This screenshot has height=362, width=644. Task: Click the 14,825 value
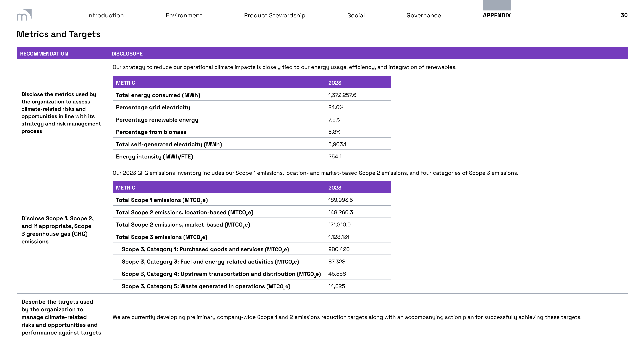pos(336,286)
